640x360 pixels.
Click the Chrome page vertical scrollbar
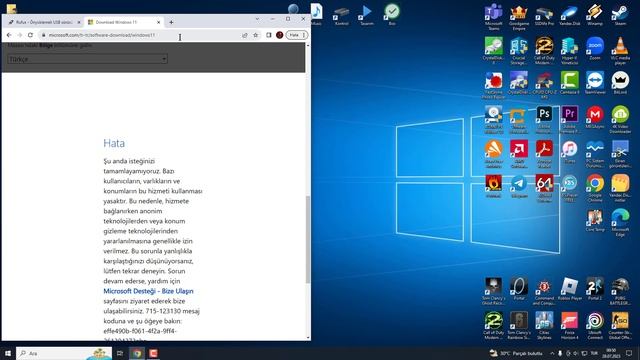308,239
